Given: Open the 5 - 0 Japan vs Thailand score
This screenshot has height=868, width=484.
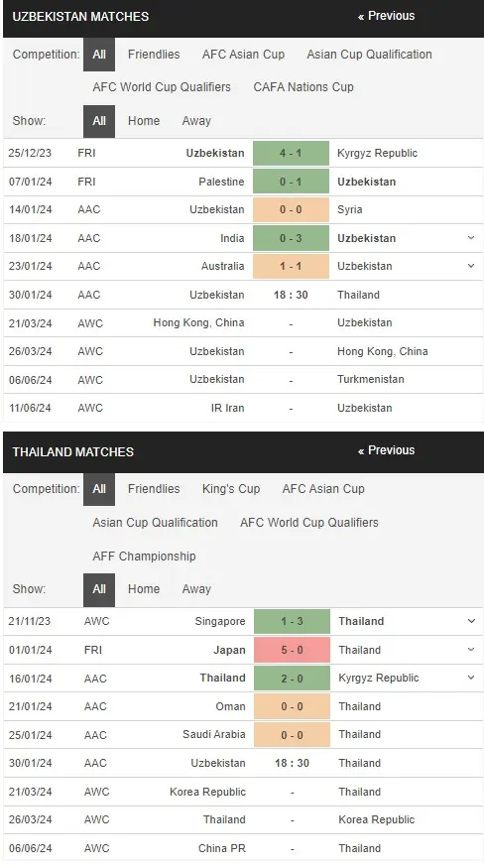Looking at the screenshot, I should click(x=292, y=650).
